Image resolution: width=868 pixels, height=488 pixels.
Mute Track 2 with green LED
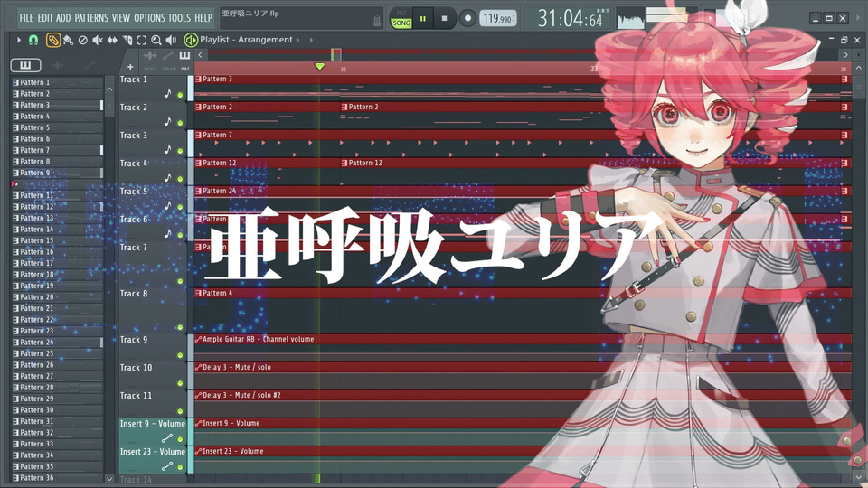[180, 123]
